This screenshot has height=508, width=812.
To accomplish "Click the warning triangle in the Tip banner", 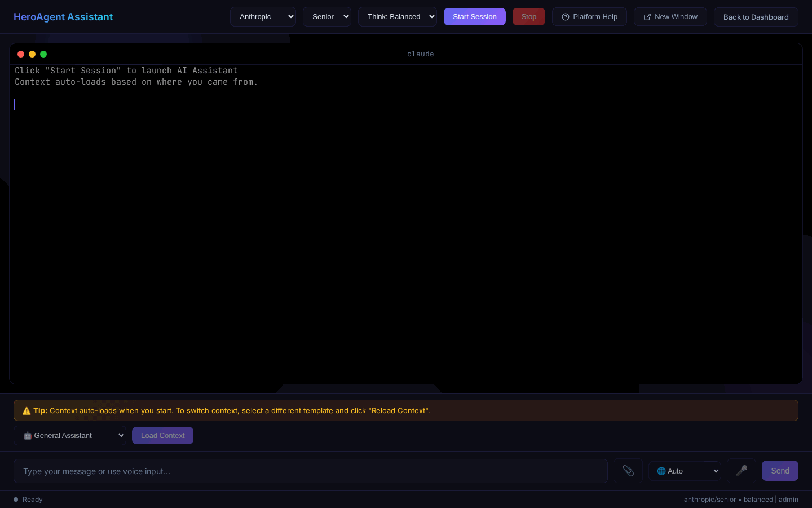I will tap(27, 410).
